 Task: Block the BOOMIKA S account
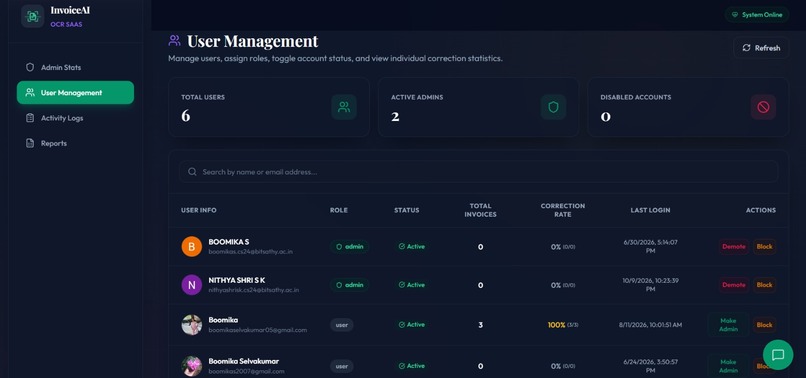tap(764, 246)
